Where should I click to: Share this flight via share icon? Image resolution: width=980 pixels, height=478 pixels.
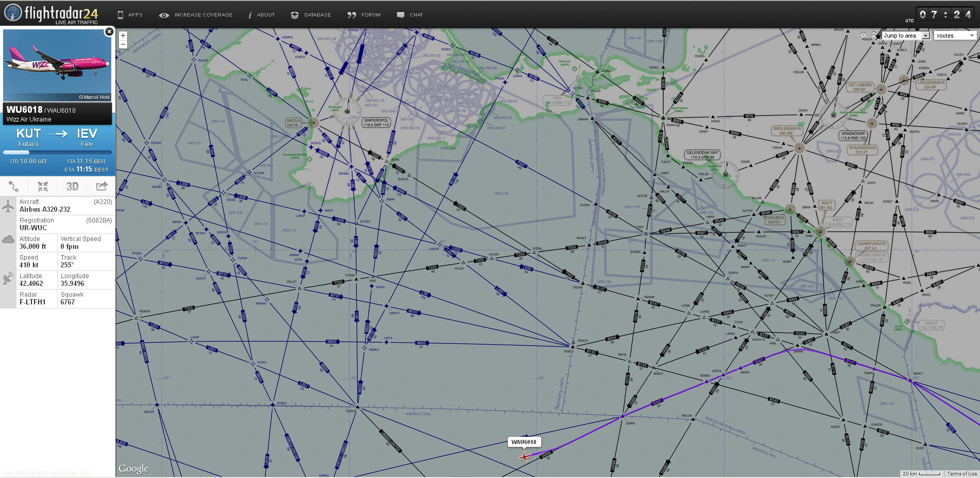click(101, 186)
